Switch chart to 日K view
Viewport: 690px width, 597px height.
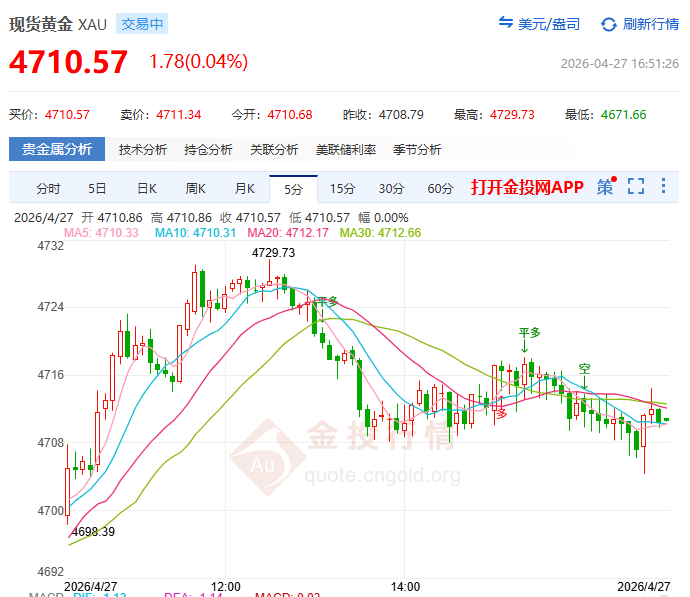(147, 189)
